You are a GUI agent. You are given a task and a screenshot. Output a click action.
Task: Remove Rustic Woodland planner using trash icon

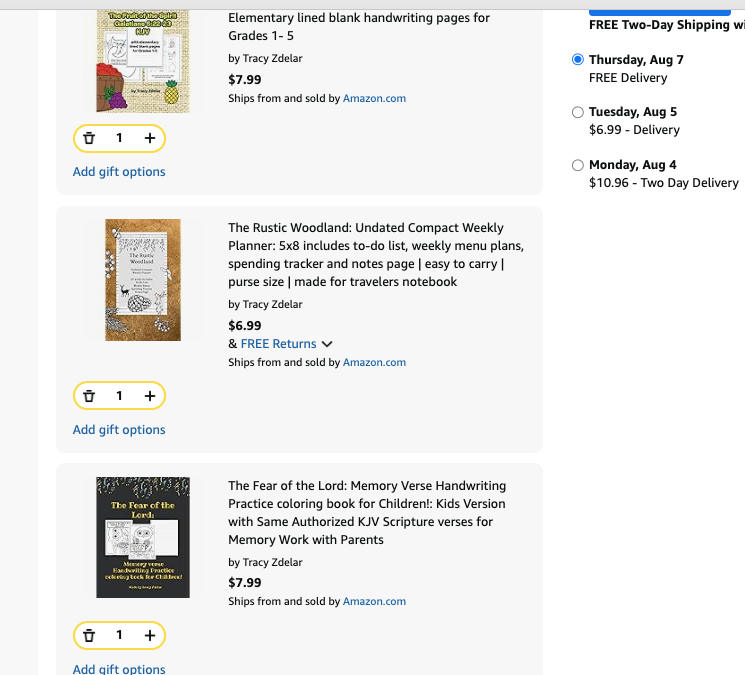[x=89, y=396]
